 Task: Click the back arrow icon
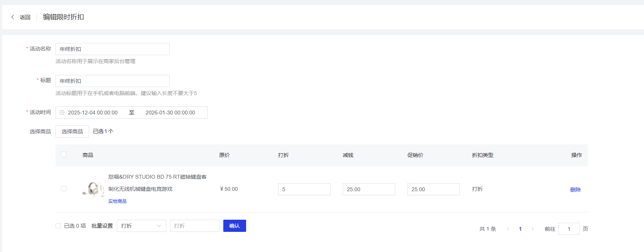[13, 17]
